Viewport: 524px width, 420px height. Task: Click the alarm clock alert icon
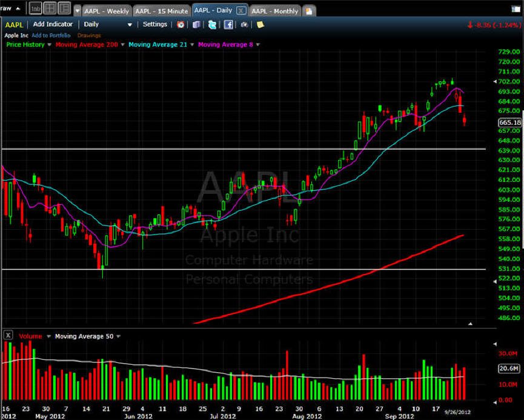[x=181, y=24]
